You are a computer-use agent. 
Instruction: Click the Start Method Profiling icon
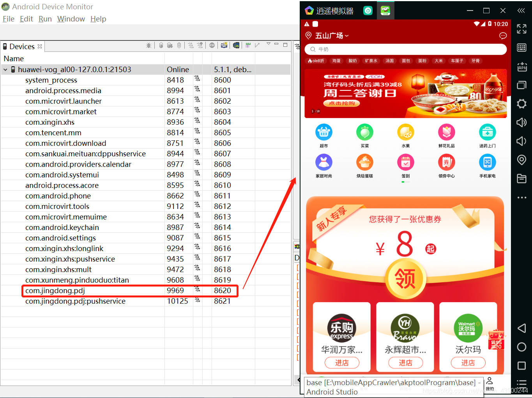click(200, 46)
